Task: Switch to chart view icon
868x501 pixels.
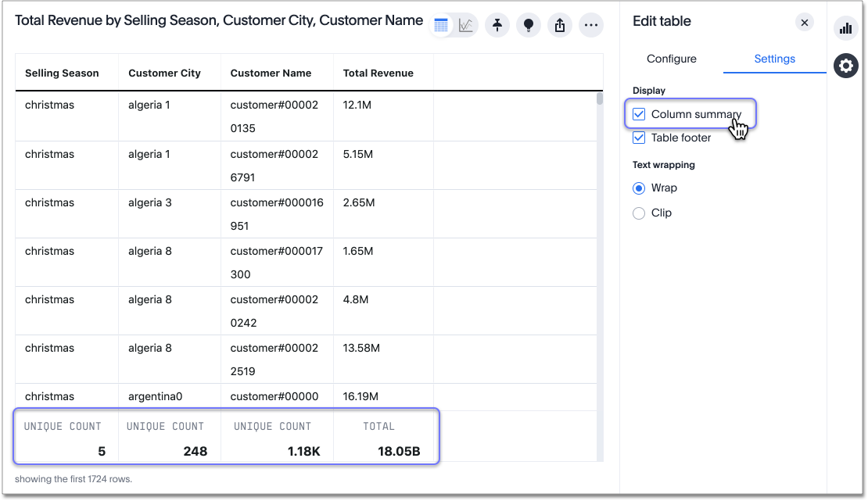Action: point(466,24)
